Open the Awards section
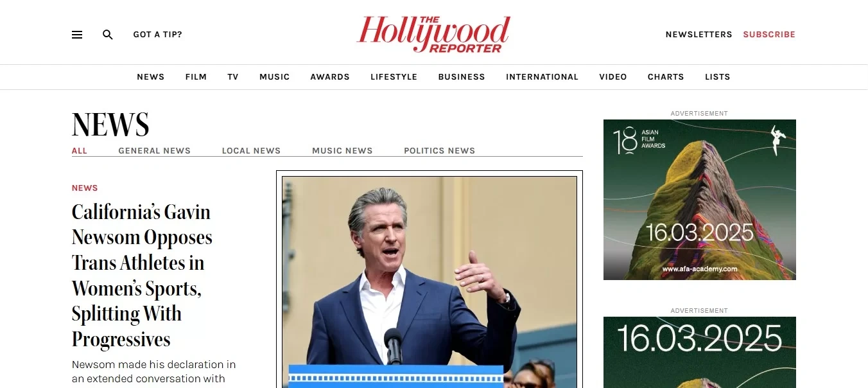868x388 pixels. pos(330,77)
